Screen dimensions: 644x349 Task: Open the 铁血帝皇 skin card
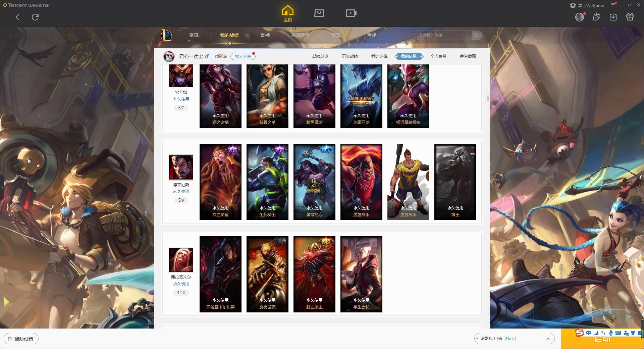click(220, 182)
